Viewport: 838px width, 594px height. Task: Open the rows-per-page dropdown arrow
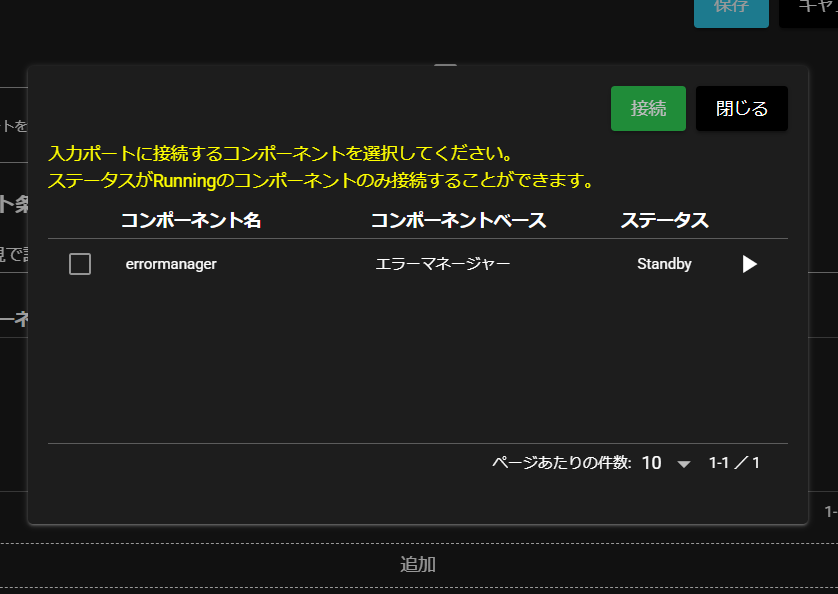click(684, 464)
